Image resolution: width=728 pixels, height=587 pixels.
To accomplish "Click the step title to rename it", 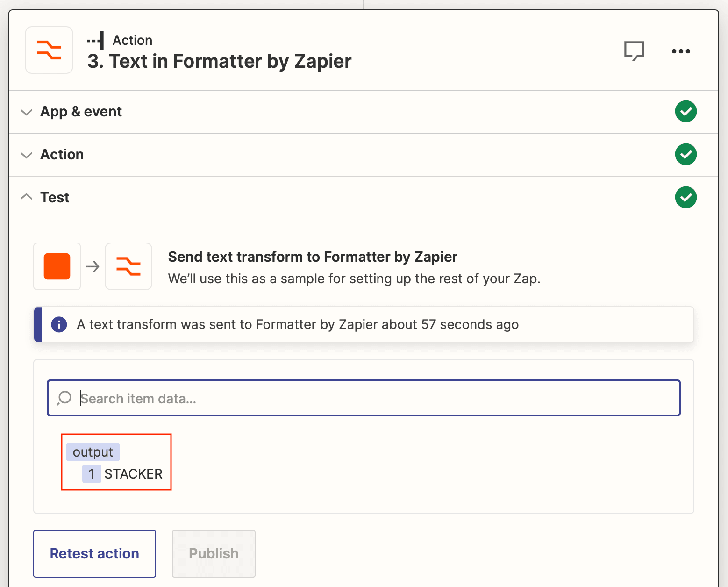I will tap(220, 61).
